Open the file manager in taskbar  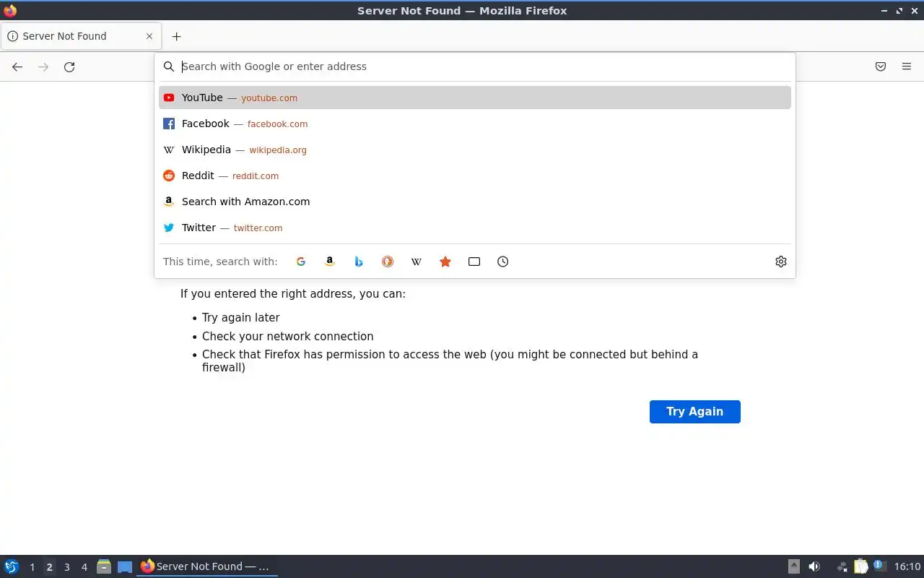(x=104, y=566)
